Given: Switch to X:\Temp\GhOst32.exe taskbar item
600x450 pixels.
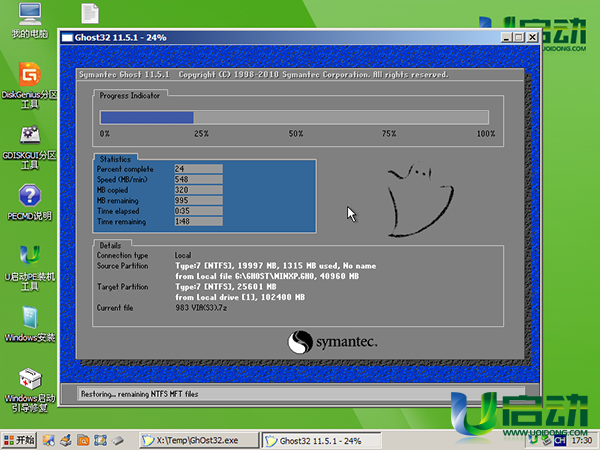Looking at the screenshot, I should 199,440.
